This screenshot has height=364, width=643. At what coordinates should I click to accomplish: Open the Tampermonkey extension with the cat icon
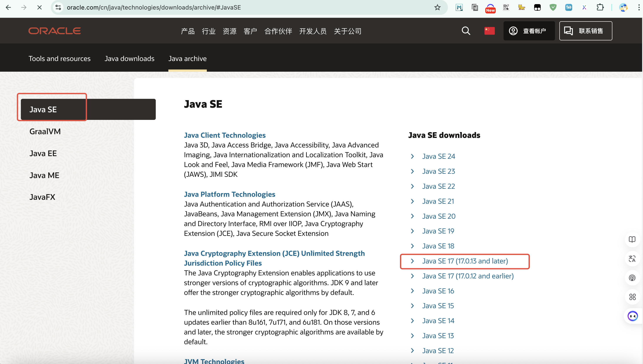click(522, 8)
